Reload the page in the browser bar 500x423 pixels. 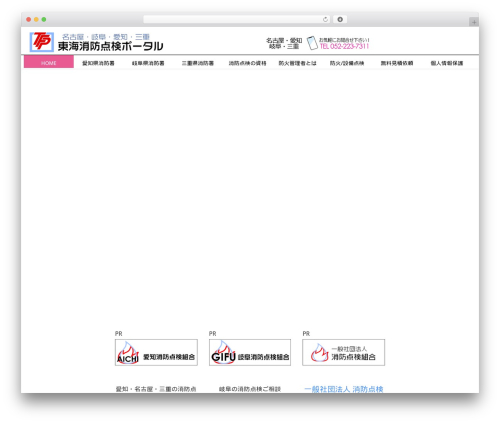[325, 19]
